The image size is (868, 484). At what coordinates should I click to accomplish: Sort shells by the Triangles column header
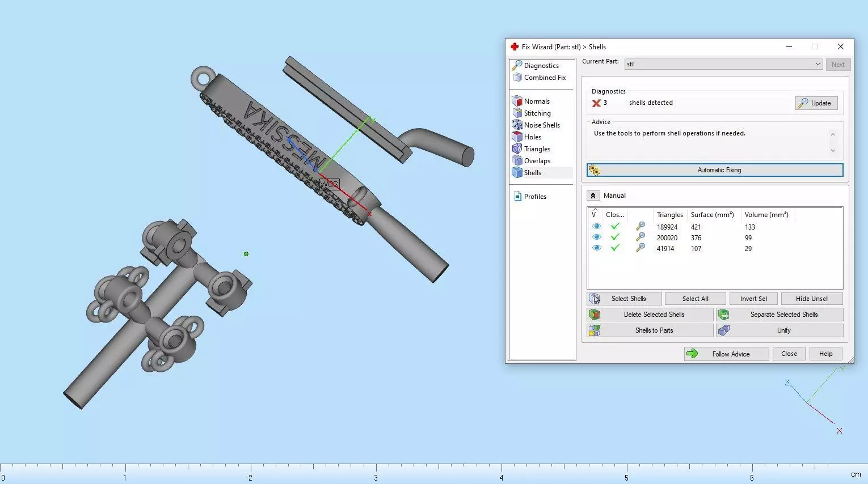669,215
